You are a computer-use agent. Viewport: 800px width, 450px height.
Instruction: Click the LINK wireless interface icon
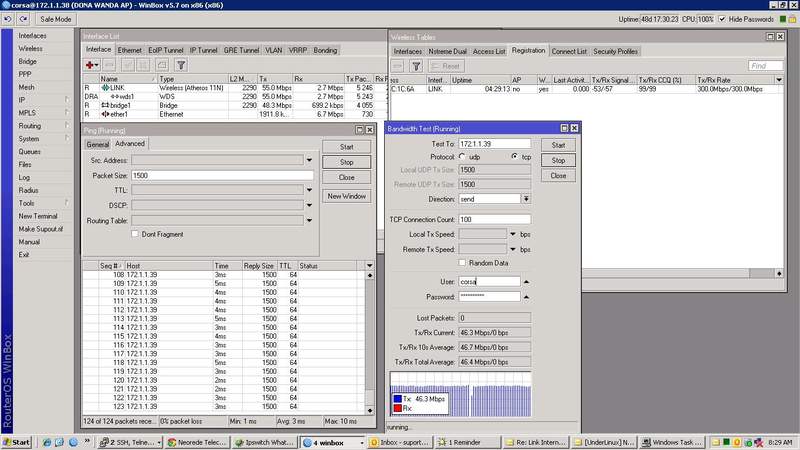pyautogui.click(x=105, y=88)
